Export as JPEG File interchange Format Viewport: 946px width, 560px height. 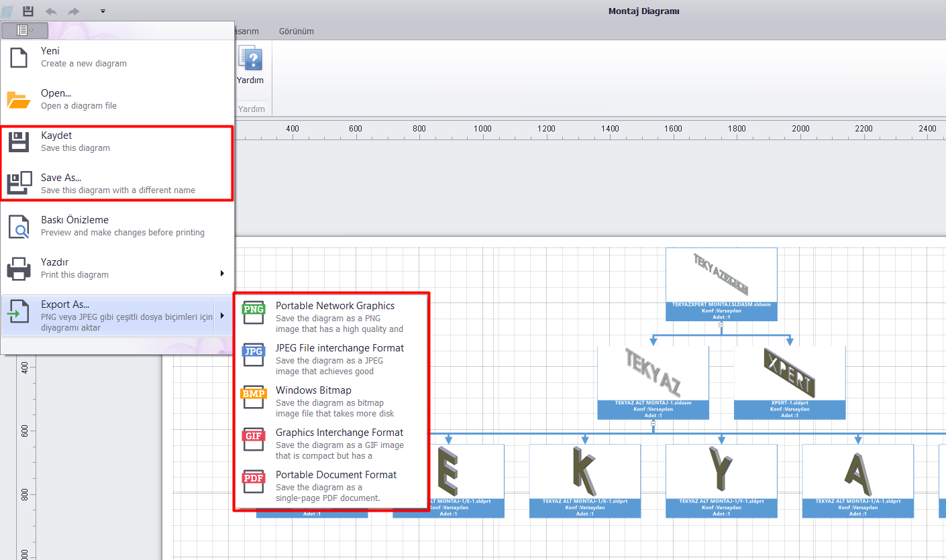coord(331,359)
